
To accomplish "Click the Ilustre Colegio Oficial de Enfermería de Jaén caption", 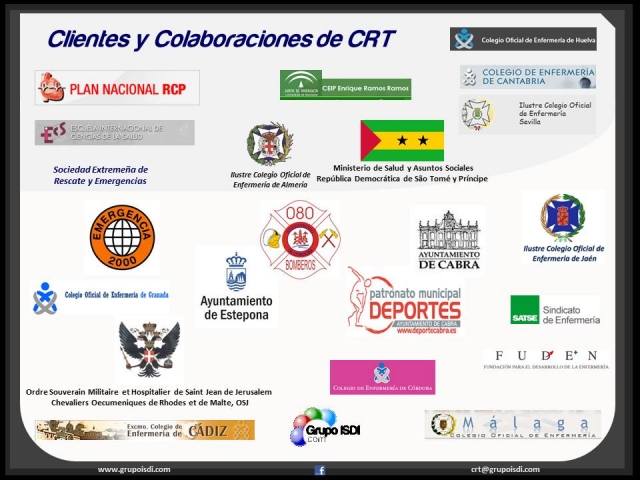I will [564, 253].
